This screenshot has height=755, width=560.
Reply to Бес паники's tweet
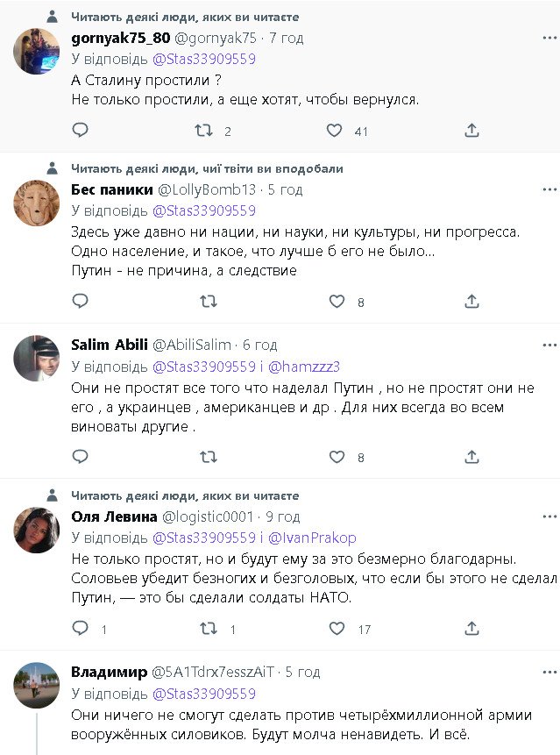coord(80,302)
